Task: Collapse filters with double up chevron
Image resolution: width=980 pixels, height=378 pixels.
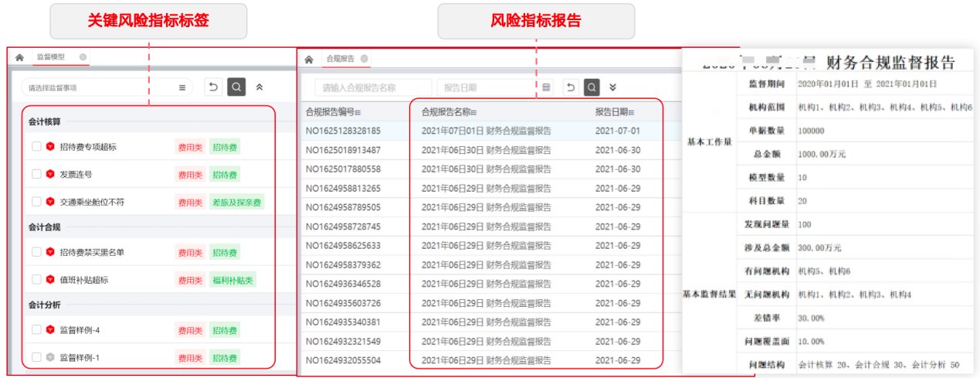Action: 259,87
